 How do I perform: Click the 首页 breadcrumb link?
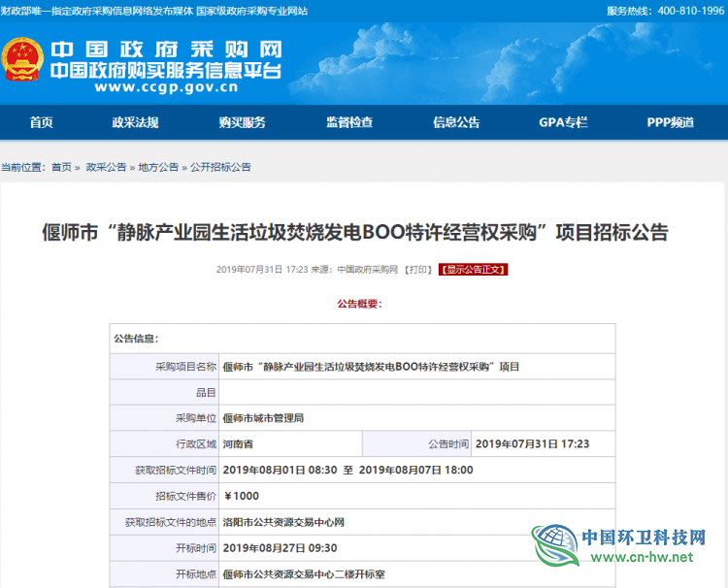[62, 167]
